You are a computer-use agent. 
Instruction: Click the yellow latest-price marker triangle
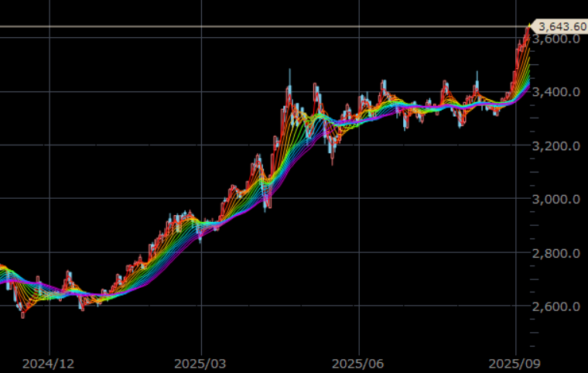(529, 25)
